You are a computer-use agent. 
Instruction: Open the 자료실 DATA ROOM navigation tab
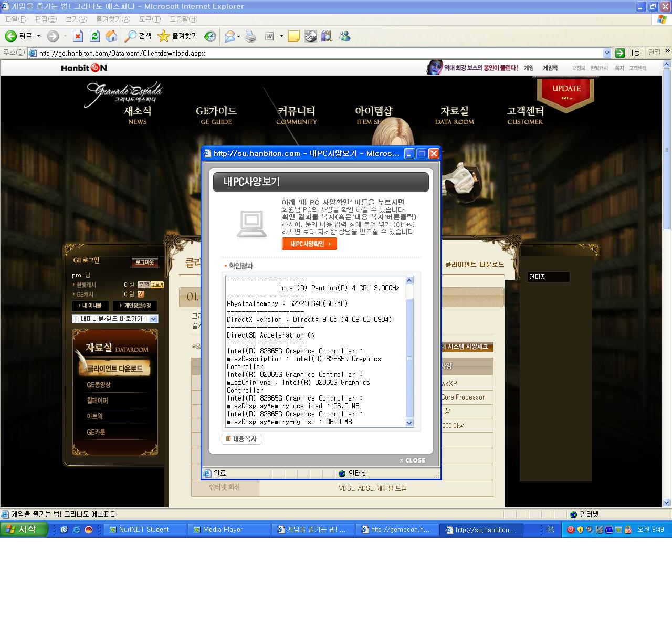tap(455, 115)
